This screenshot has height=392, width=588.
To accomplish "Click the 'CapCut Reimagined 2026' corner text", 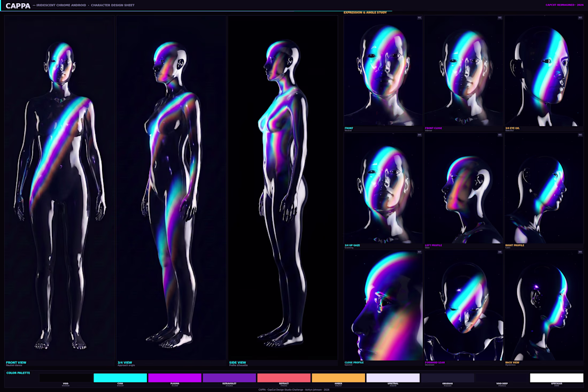I will point(564,5).
